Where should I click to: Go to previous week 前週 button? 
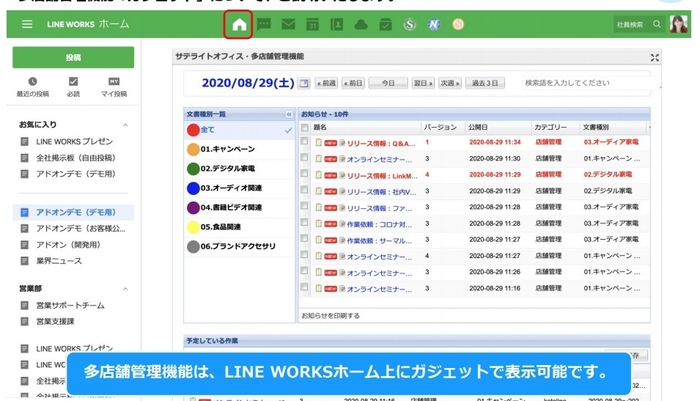click(x=326, y=83)
